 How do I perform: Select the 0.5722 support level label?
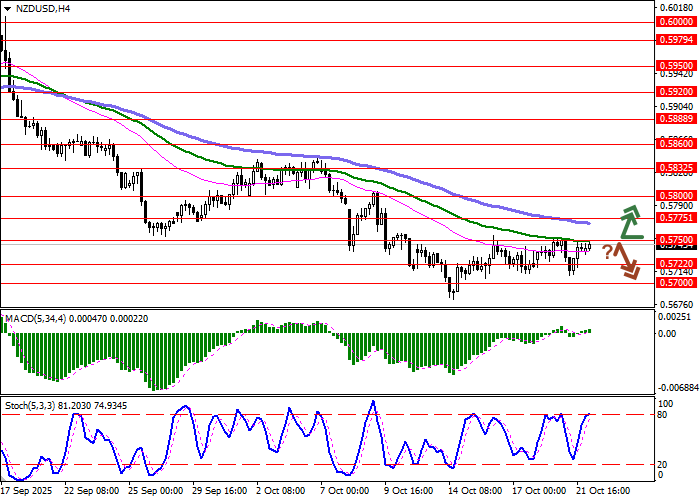click(675, 264)
